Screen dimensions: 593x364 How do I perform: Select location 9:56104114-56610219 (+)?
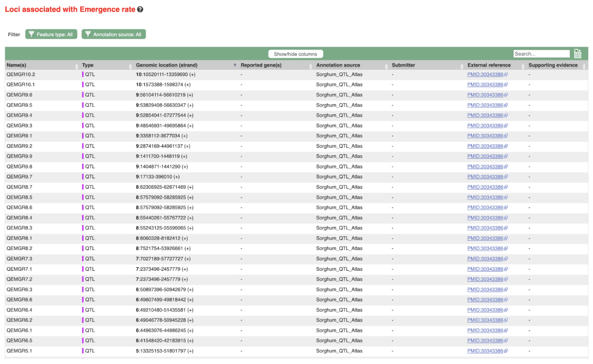[x=164, y=95]
